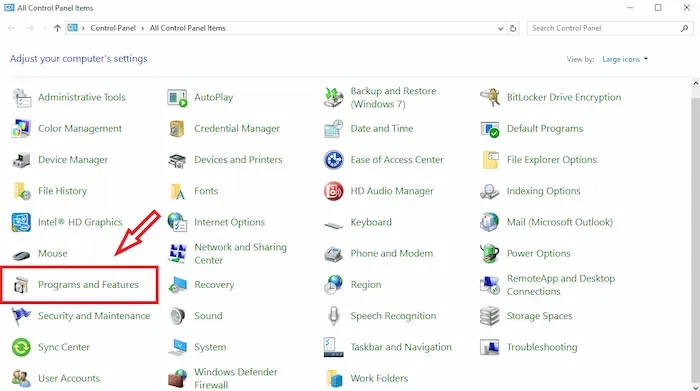The width and height of the screenshot is (700, 391).
Task: Click the File Explorer Options icon
Action: (490, 160)
